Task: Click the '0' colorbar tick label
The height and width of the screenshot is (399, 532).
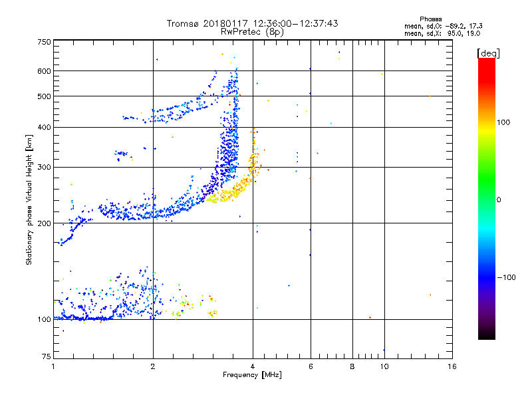Action: [499, 200]
